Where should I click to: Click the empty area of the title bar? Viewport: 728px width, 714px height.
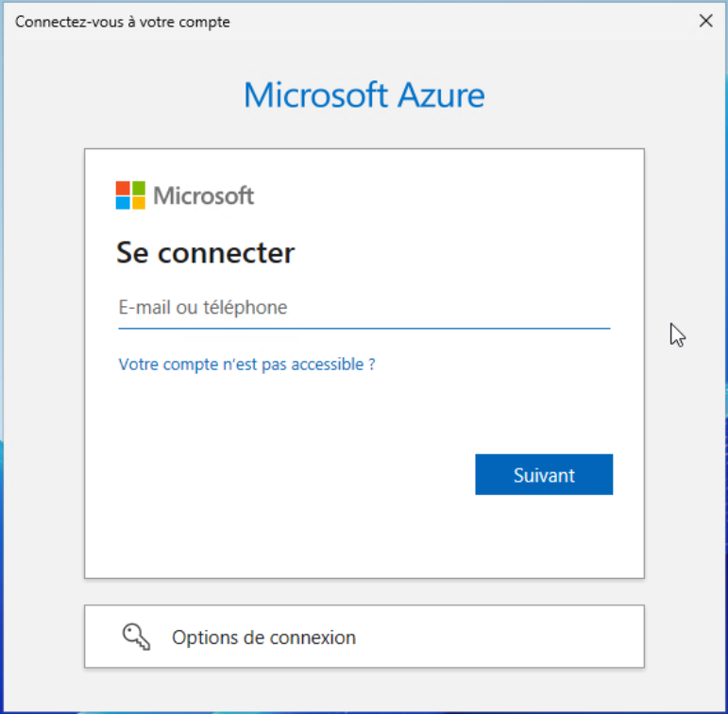(x=453, y=21)
